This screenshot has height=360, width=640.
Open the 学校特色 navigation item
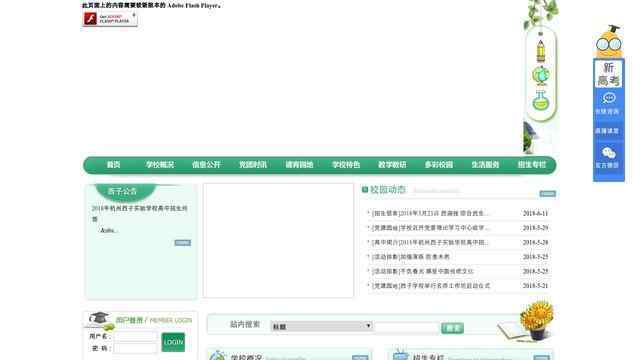point(346,165)
